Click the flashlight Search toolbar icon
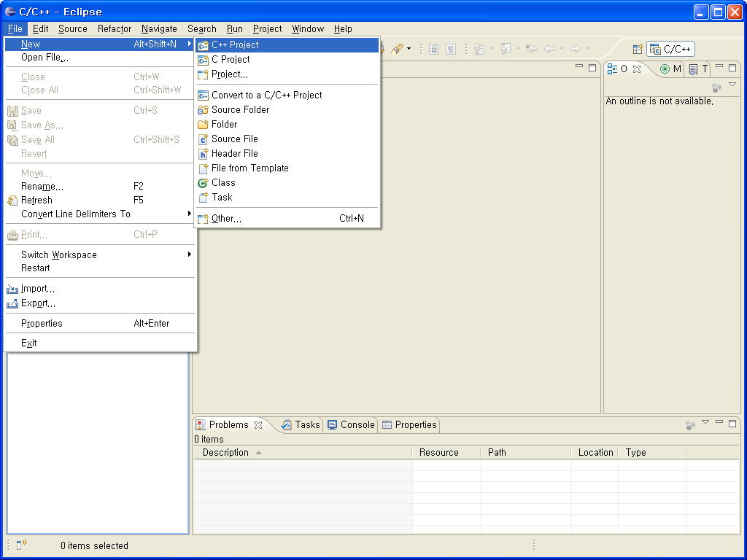The image size is (747, 560). (396, 49)
